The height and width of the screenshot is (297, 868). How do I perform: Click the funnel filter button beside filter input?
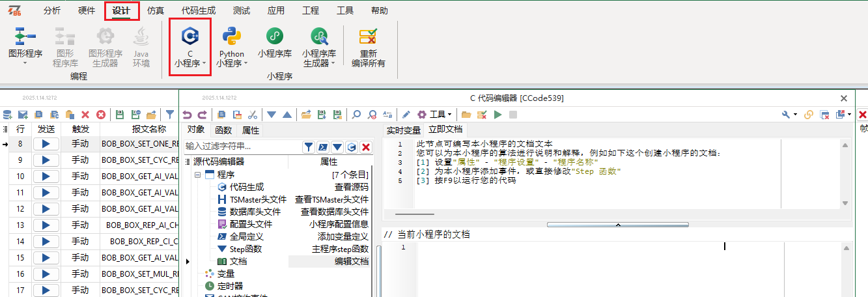click(309, 147)
